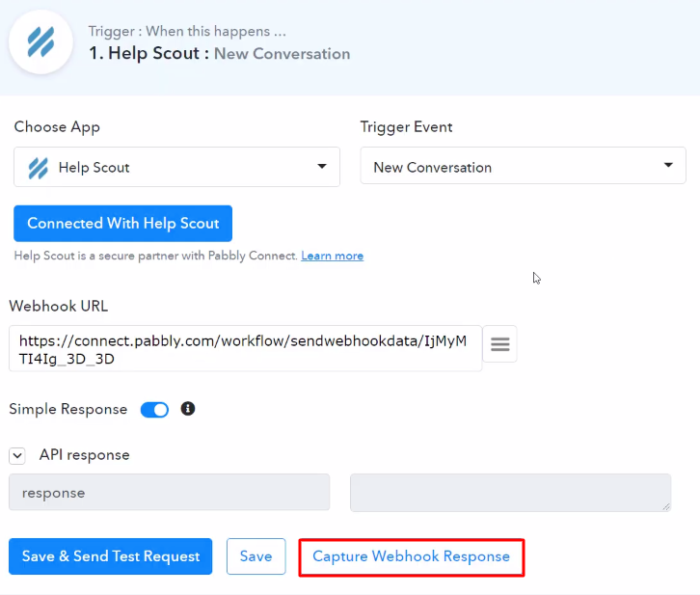Click the Webhook URL label
Image resolution: width=700 pixels, height=595 pixels.
pyautogui.click(x=59, y=307)
